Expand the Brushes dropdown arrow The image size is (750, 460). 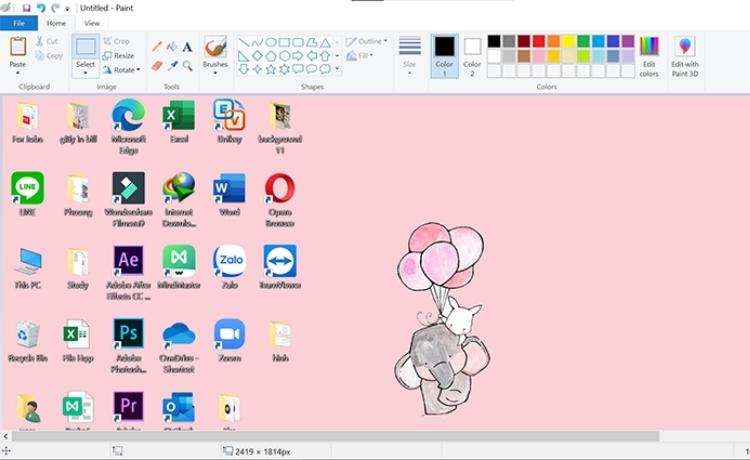(215, 73)
